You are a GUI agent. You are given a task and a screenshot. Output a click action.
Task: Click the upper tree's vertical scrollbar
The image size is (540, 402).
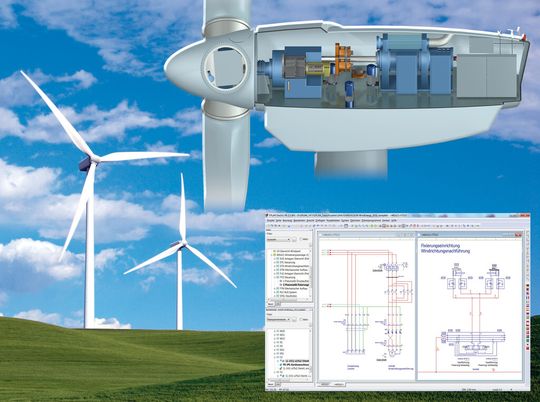tap(310, 273)
